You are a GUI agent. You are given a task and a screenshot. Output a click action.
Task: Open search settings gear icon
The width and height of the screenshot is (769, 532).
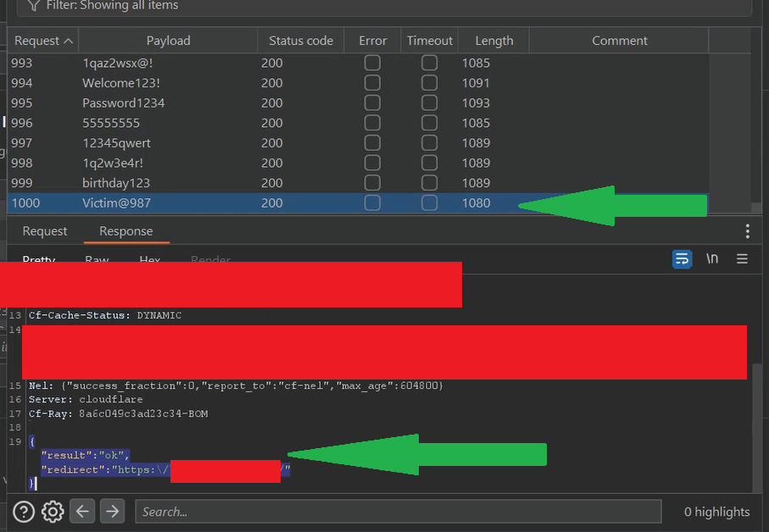tap(53, 512)
